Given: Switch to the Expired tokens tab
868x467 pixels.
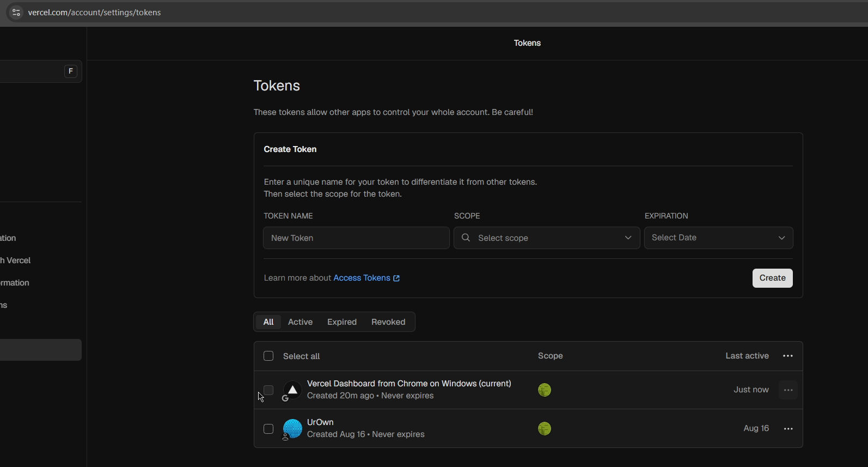Looking at the screenshot, I should [342, 322].
